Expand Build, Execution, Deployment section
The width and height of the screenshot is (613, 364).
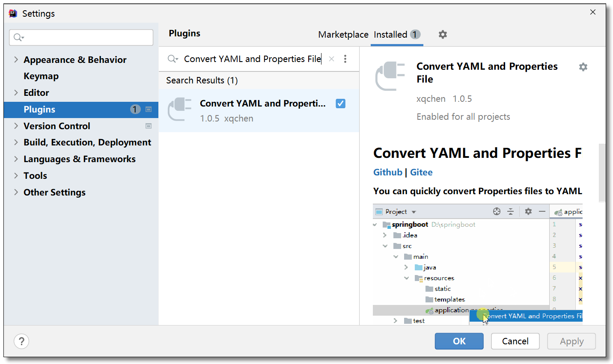(x=16, y=142)
